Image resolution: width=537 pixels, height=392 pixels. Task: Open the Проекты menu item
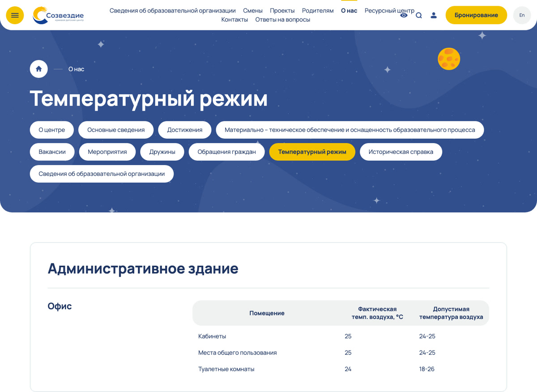tap(282, 11)
